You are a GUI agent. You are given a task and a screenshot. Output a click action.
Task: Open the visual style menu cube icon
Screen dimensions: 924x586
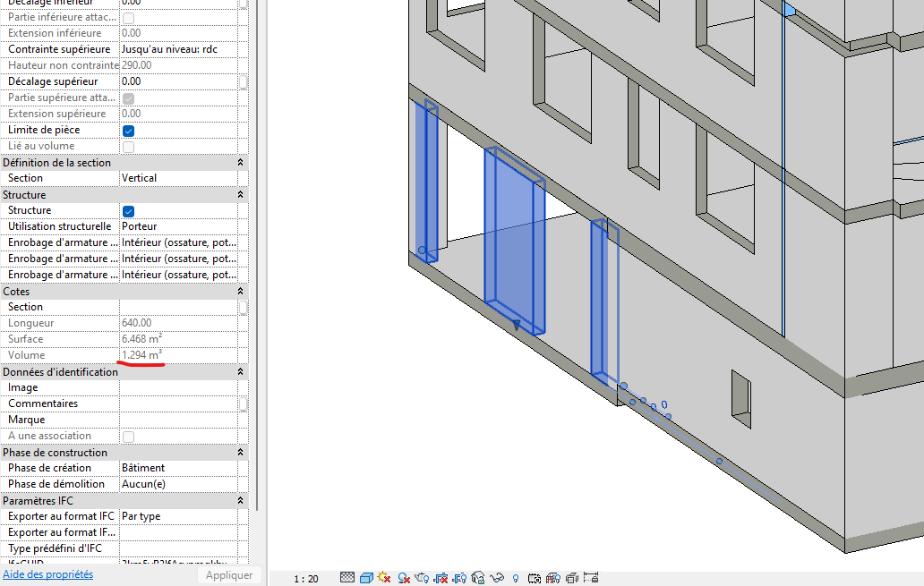tap(367, 576)
